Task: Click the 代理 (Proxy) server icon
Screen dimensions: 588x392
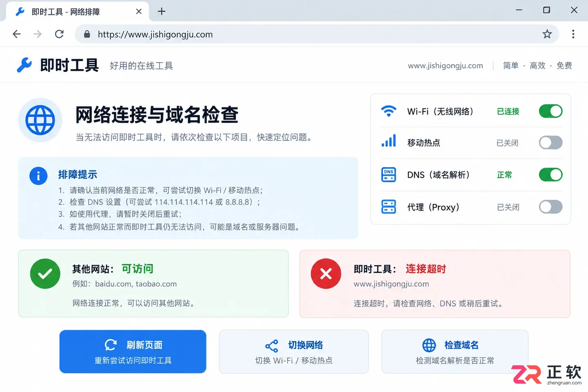Action: (388, 207)
